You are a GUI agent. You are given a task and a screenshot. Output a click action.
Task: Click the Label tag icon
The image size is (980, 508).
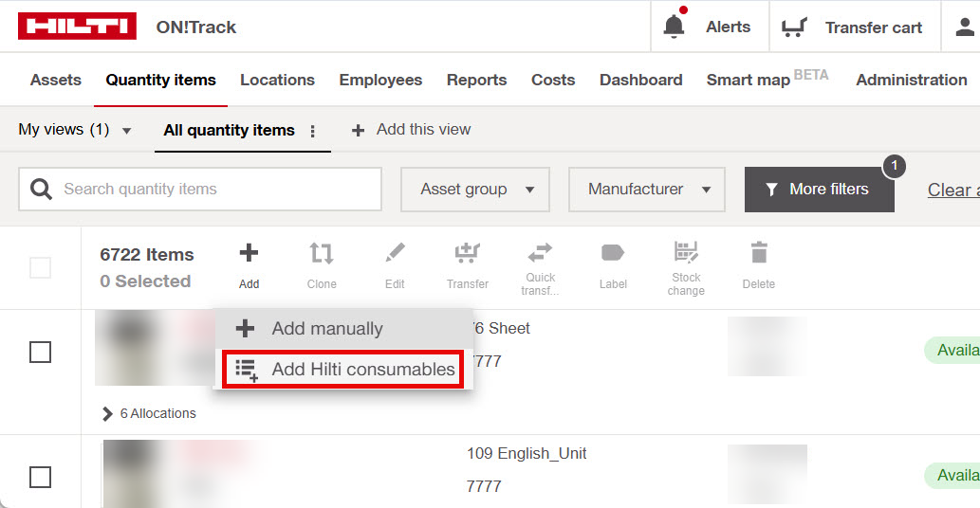(x=613, y=254)
